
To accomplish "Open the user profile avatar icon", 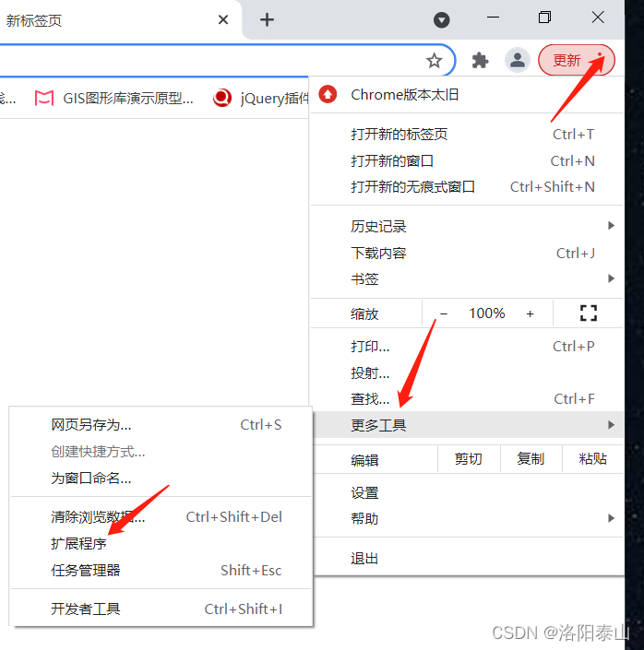I will click(517, 60).
